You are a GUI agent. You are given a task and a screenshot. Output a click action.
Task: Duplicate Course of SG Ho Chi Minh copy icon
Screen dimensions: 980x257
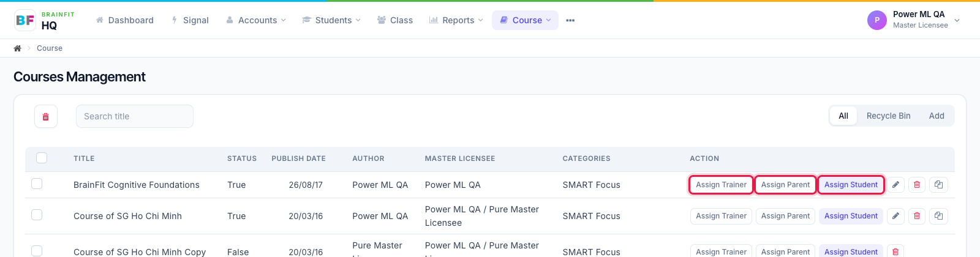pyautogui.click(x=938, y=216)
